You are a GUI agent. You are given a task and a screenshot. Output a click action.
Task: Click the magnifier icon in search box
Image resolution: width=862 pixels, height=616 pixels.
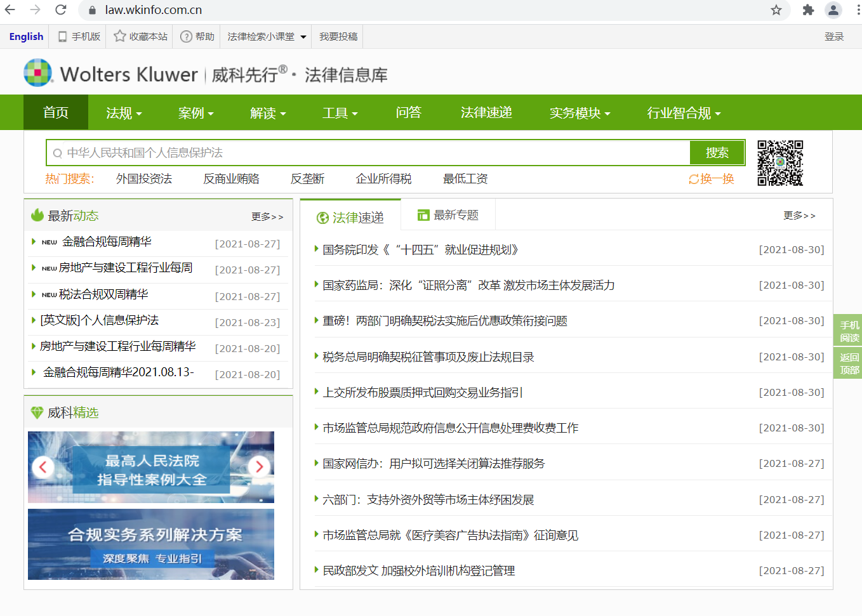(x=58, y=153)
